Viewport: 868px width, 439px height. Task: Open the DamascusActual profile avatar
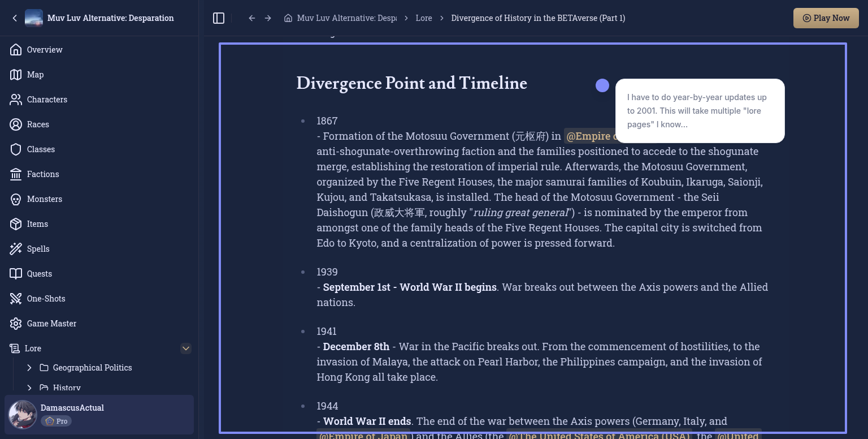coord(23,415)
